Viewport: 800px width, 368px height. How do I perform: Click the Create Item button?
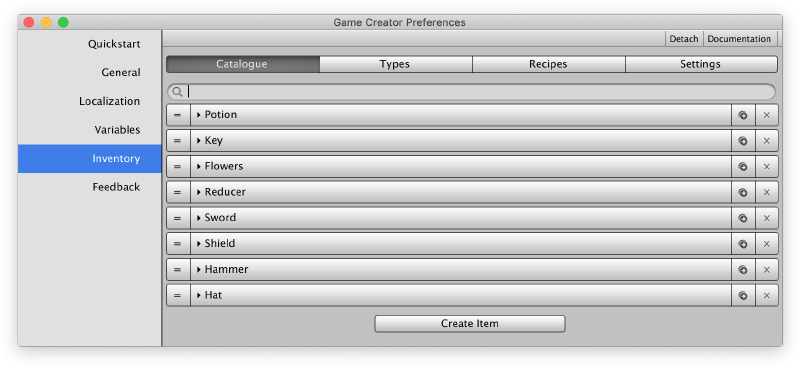[470, 324]
